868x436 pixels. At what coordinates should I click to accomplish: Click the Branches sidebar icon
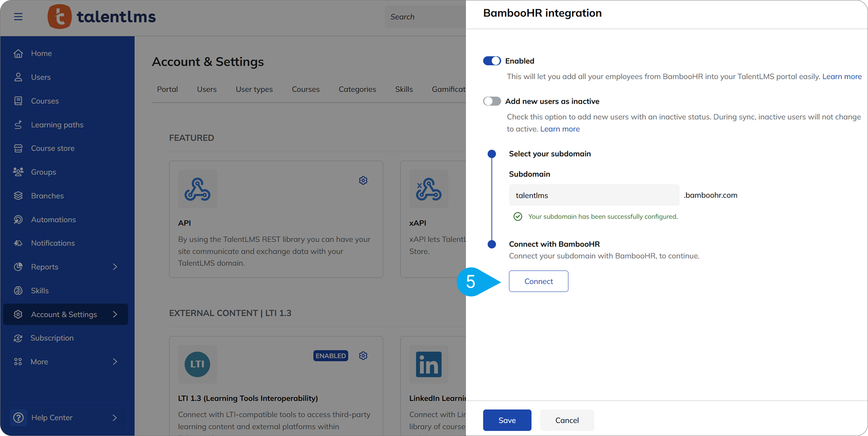[18, 196]
